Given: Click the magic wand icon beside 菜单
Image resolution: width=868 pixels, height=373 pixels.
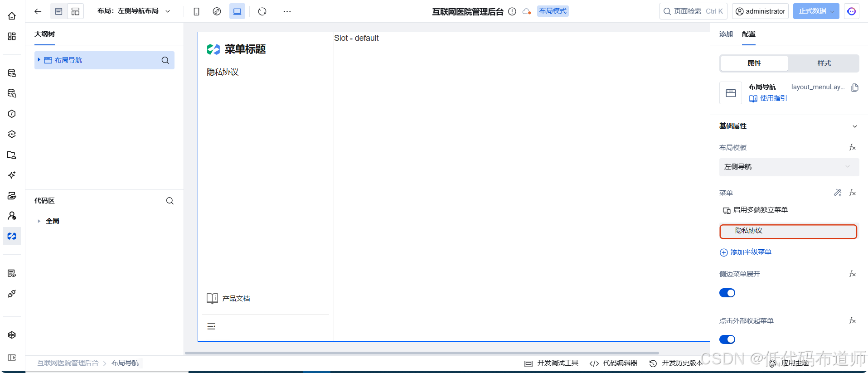Looking at the screenshot, I should pos(838,193).
